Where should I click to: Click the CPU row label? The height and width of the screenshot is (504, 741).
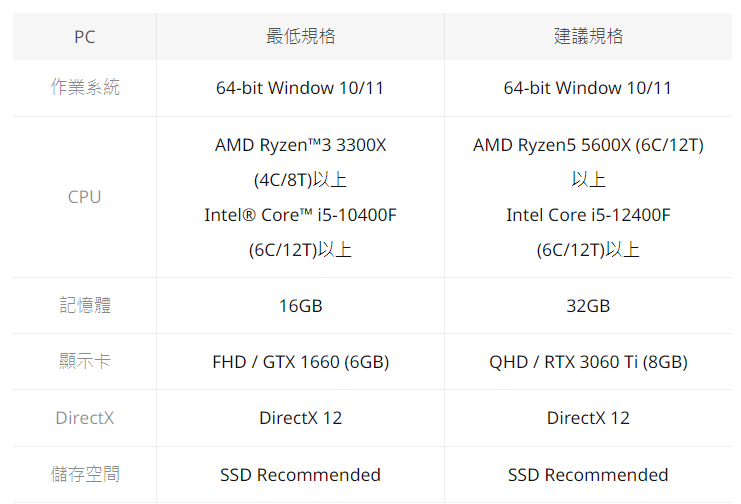85,197
